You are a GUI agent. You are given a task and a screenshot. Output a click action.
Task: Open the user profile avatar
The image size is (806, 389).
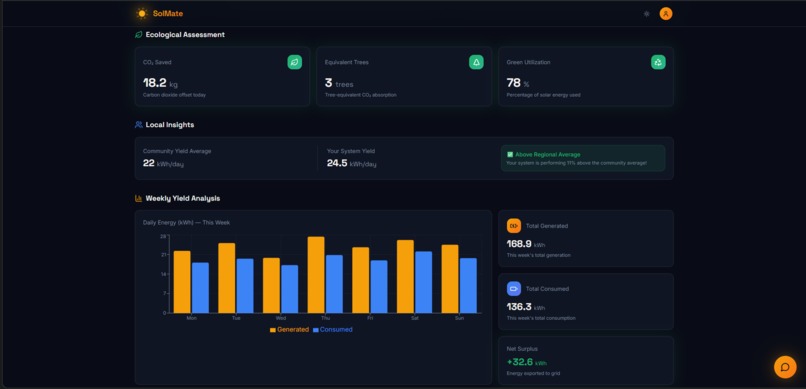pos(666,14)
